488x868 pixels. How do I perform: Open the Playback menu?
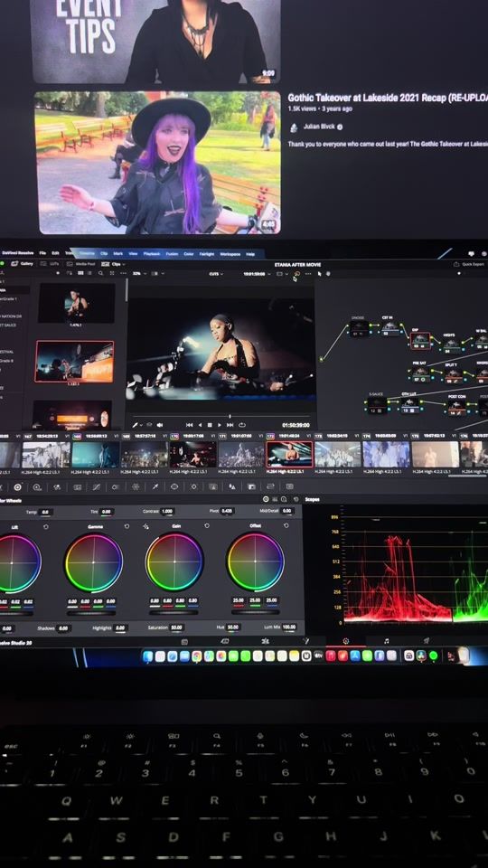coord(152,254)
